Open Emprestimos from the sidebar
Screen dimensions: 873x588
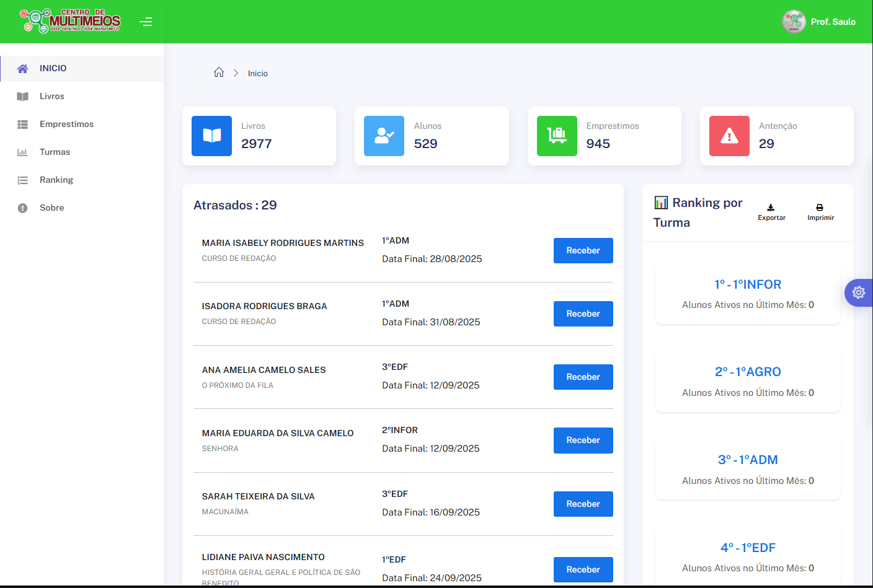point(66,124)
